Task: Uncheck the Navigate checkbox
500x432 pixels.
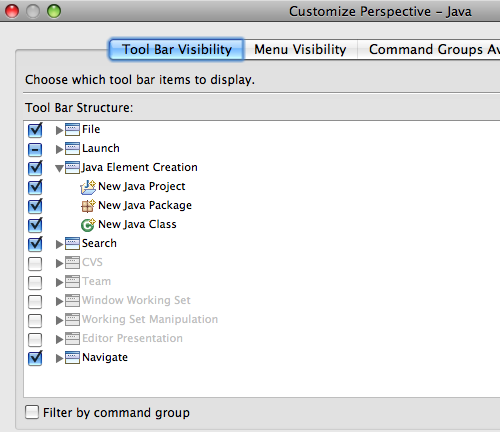Action: [x=35, y=358]
